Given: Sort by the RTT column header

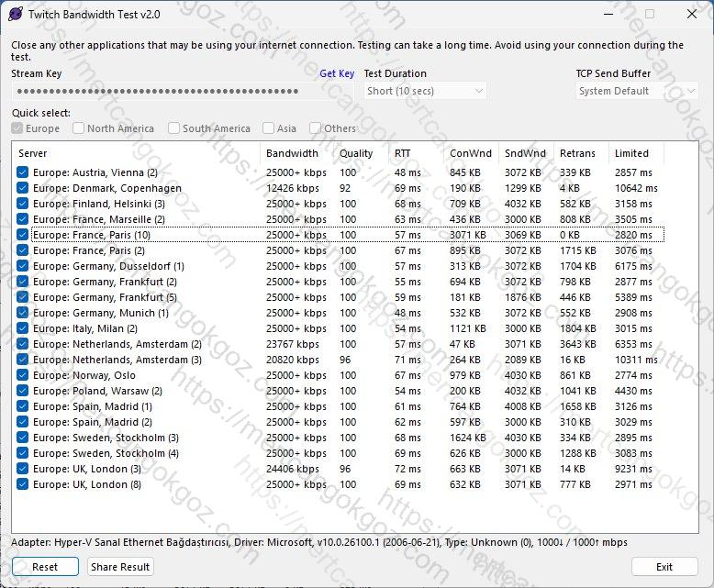Looking at the screenshot, I should [x=416, y=153].
